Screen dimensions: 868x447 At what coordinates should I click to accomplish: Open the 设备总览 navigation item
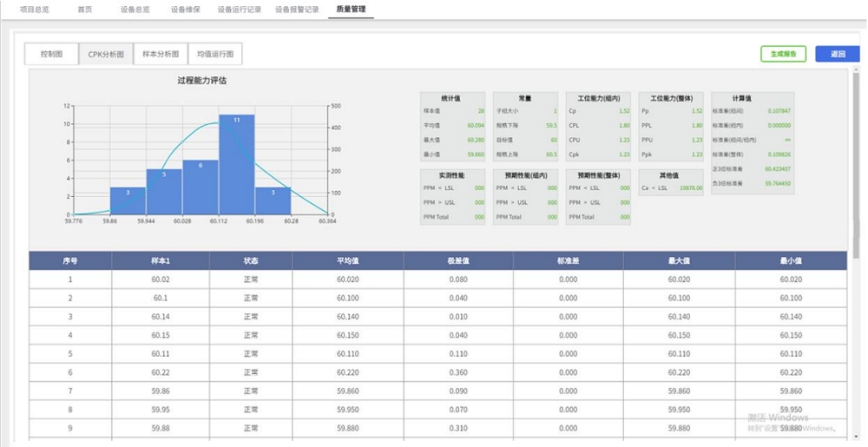click(x=135, y=10)
